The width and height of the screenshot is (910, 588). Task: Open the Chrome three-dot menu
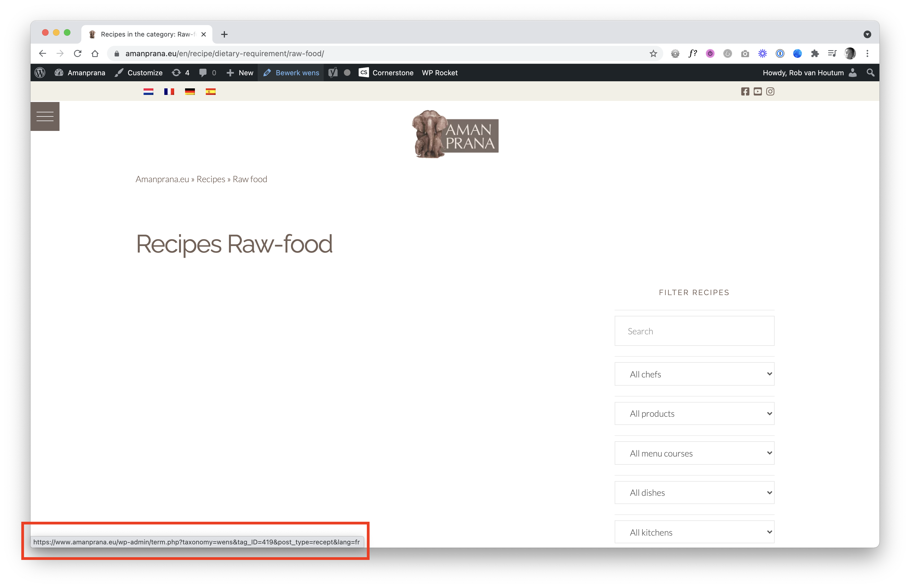[867, 53]
